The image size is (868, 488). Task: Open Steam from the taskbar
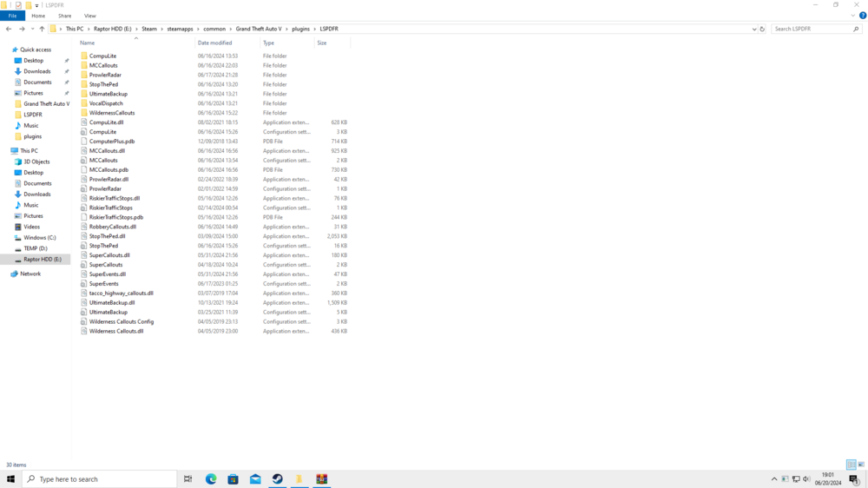click(278, 479)
